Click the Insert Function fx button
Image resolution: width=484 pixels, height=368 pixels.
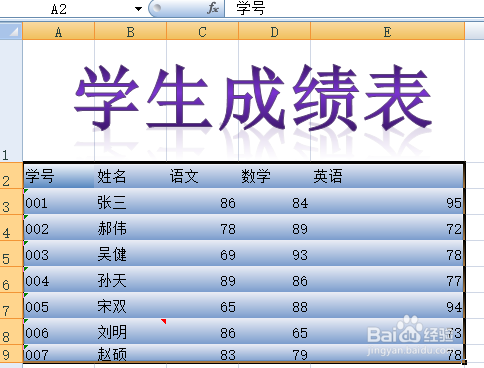(213, 8)
